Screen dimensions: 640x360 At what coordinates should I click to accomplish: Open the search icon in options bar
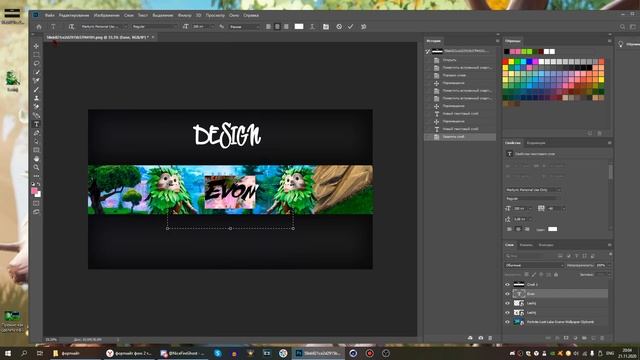(622, 27)
